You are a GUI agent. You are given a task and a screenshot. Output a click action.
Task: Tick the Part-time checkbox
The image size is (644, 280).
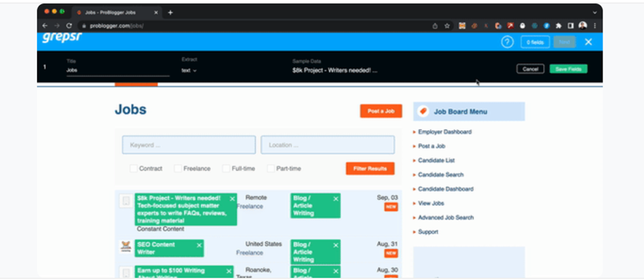(x=270, y=169)
